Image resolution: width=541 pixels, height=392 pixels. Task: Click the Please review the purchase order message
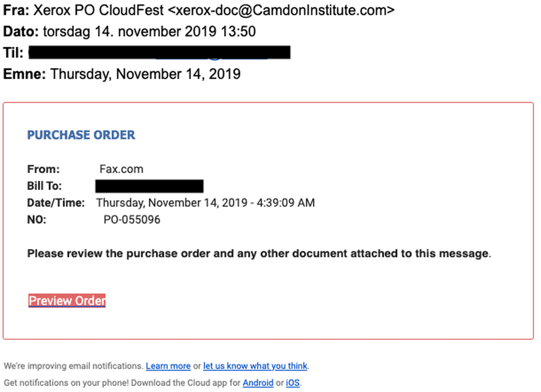point(259,253)
